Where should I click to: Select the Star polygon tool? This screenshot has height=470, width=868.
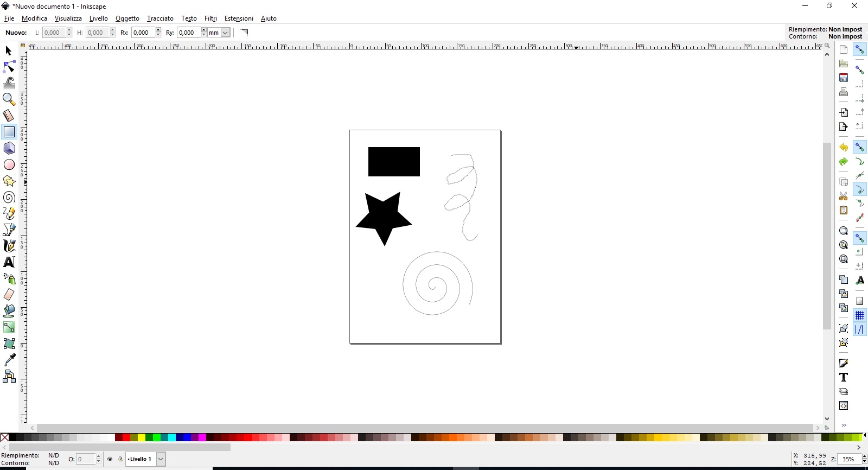(9, 181)
